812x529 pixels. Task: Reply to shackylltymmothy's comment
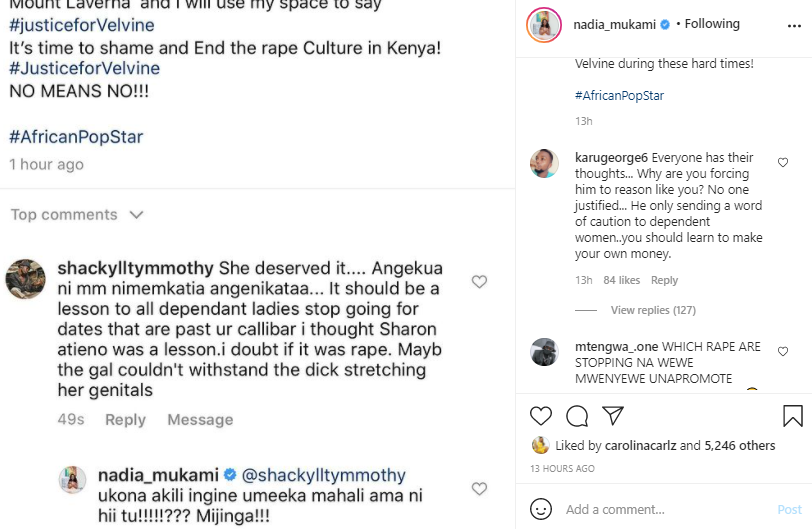pos(125,420)
